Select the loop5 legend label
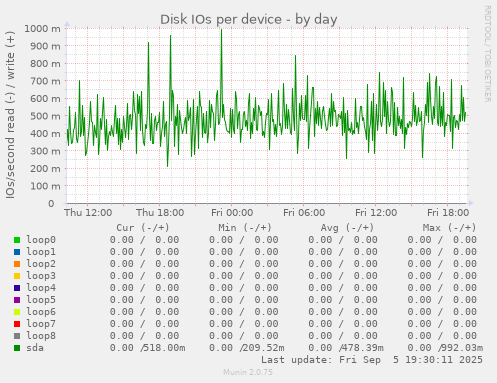Screen dimensions: 497x383 click(41, 300)
